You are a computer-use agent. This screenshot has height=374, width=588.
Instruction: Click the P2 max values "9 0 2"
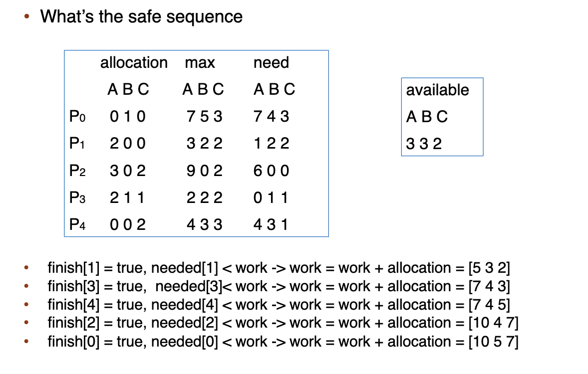click(x=204, y=171)
